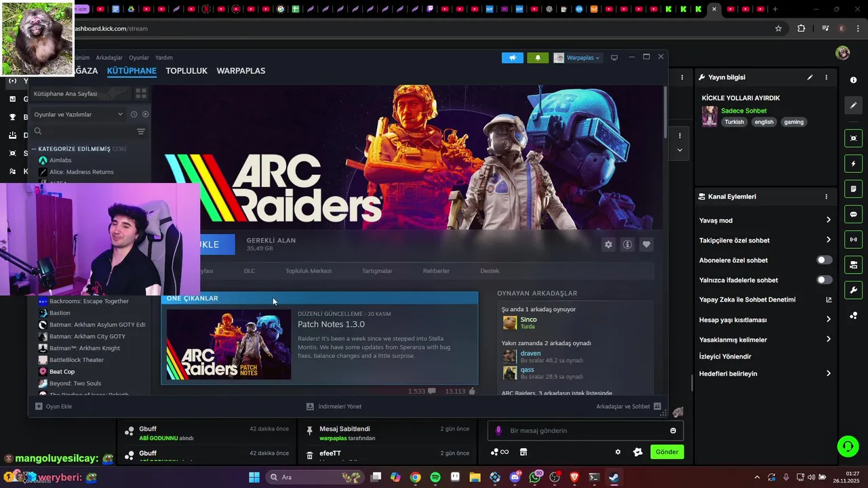The image size is (868, 488).
Task: Open WhatsApp from the taskbar
Action: coord(535,477)
